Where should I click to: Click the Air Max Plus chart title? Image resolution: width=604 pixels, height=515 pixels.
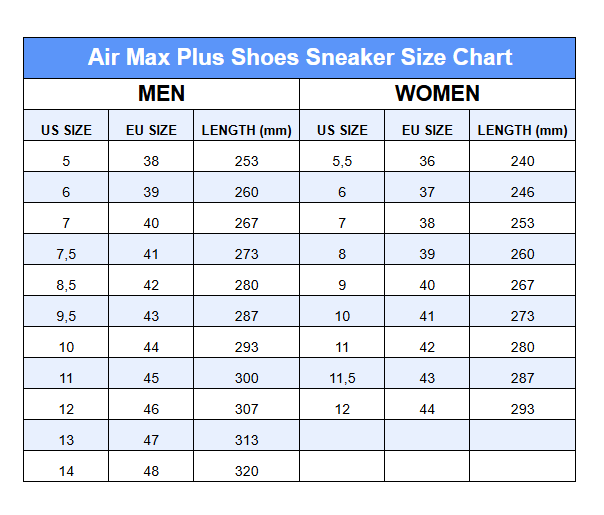point(300,57)
